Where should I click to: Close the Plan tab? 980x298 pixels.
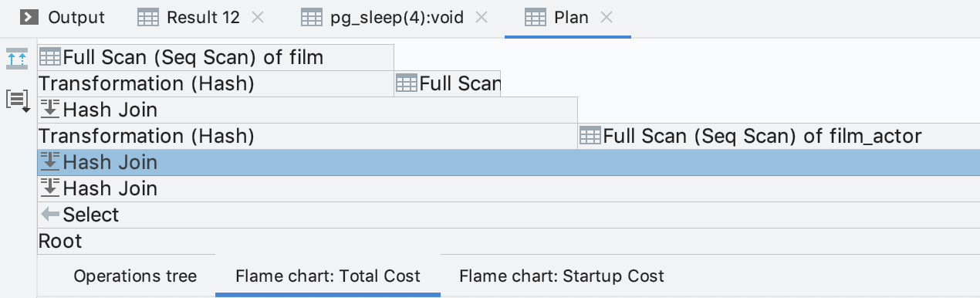[607, 17]
